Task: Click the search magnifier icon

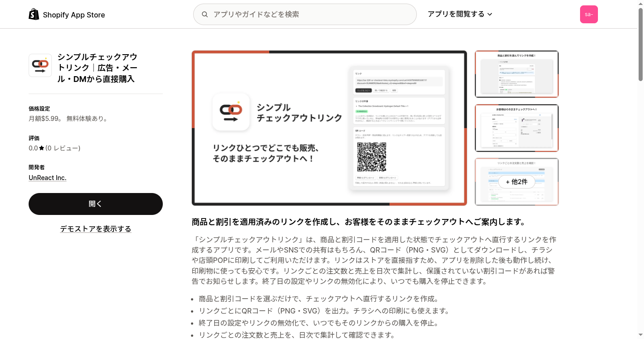Action: coord(205,14)
